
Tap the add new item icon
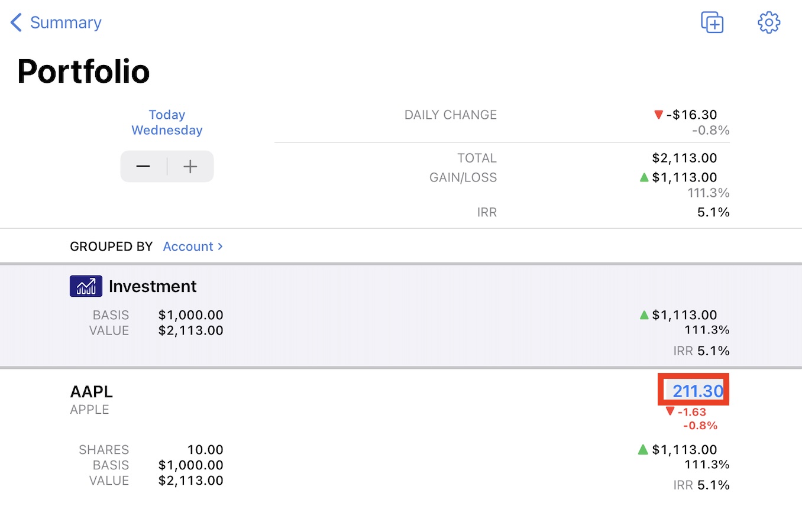[712, 22]
